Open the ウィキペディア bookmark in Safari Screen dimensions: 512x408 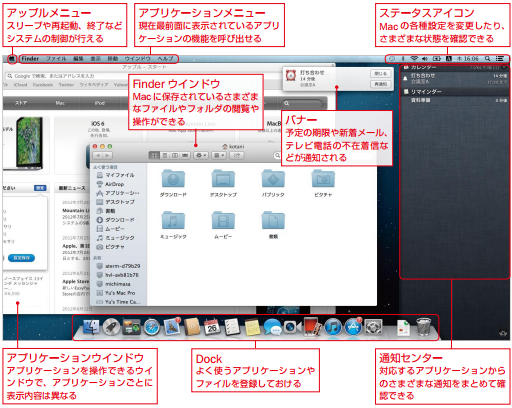coord(94,85)
